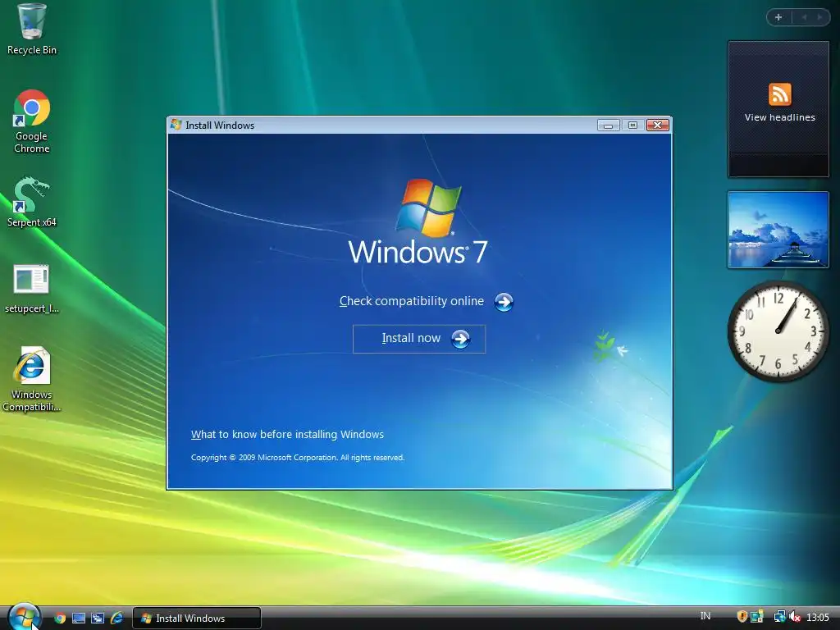Click sidebar previous gadgets arrow
840x630 pixels.
[804, 17]
